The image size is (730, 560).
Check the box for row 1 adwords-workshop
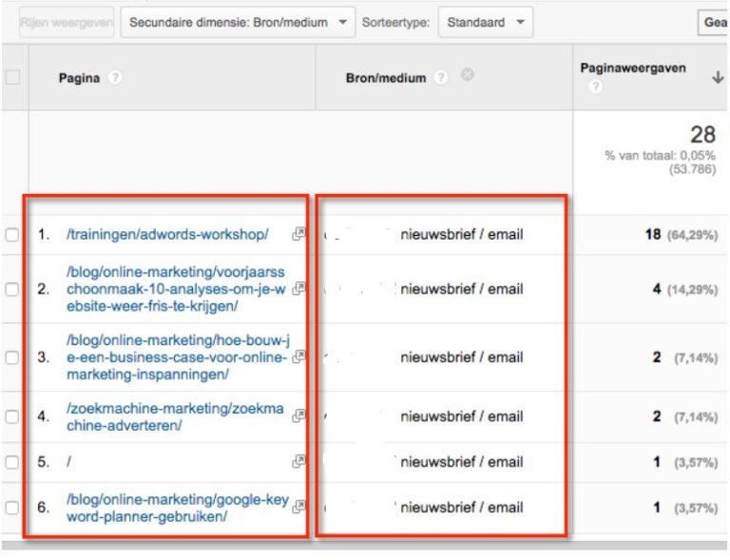[x=12, y=235]
